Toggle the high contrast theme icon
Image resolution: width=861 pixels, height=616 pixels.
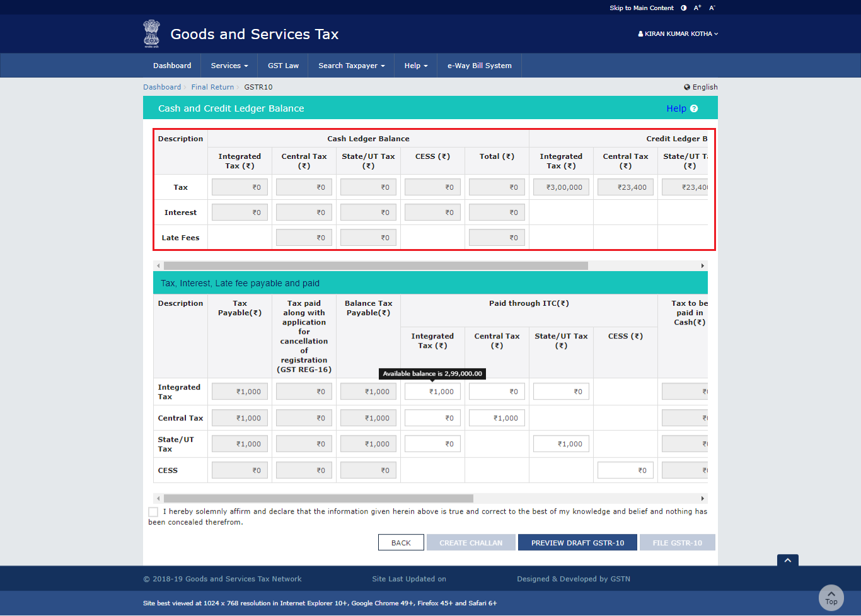click(x=684, y=8)
